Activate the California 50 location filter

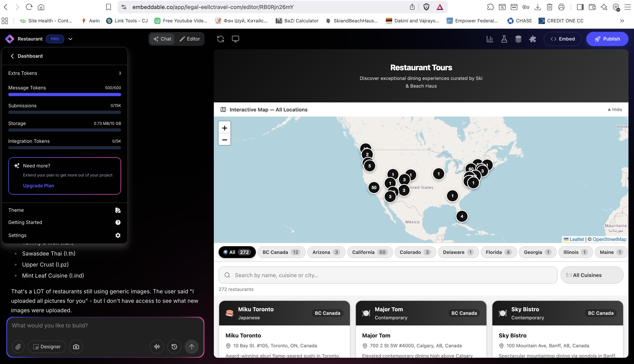370,252
